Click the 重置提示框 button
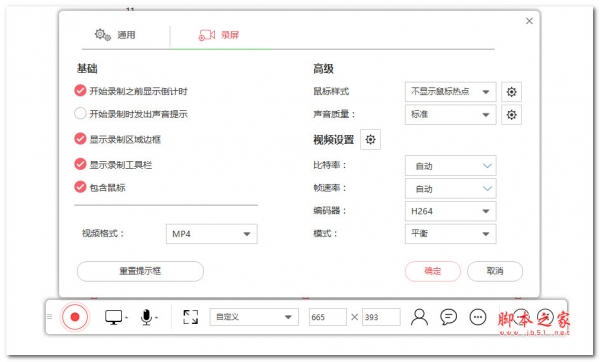 pyautogui.click(x=140, y=271)
